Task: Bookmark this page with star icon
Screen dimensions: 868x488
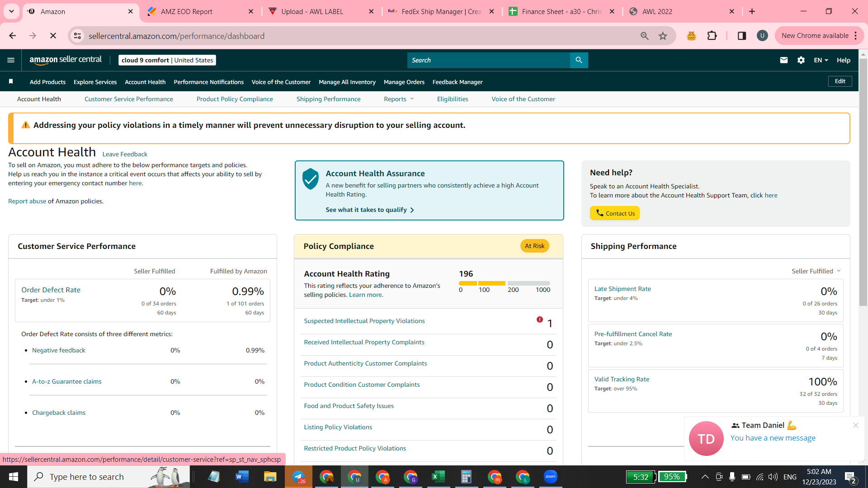Action: click(x=663, y=36)
